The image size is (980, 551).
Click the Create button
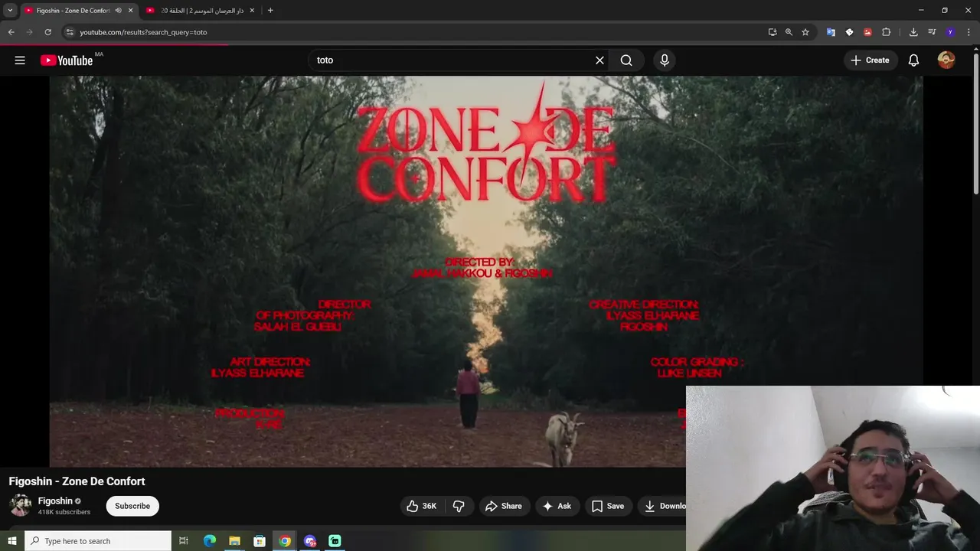point(871,60)
